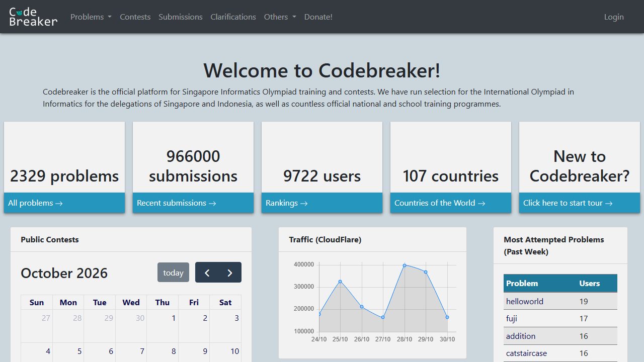Open Countries of the World link

440,203
